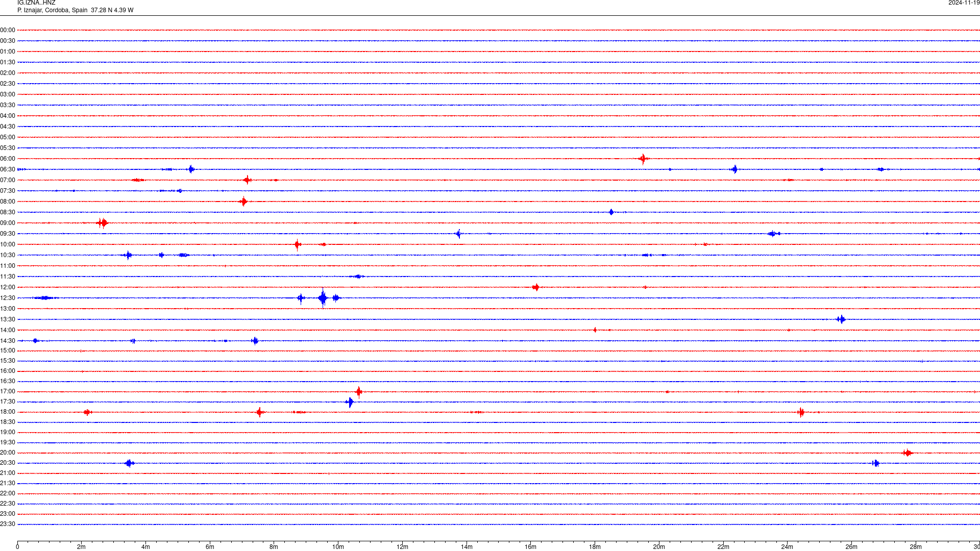Select the 08:00 trace time label
Screen dimensions: 980x551
tap(8, 202)
